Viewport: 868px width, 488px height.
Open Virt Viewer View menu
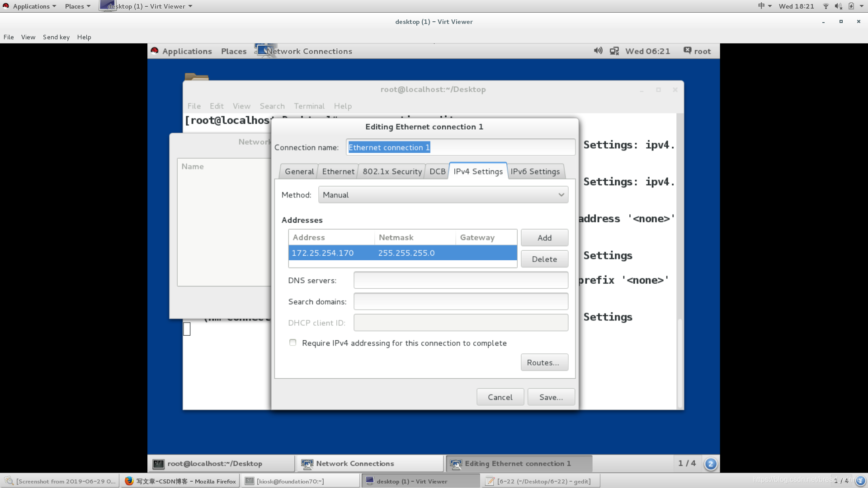28,37
